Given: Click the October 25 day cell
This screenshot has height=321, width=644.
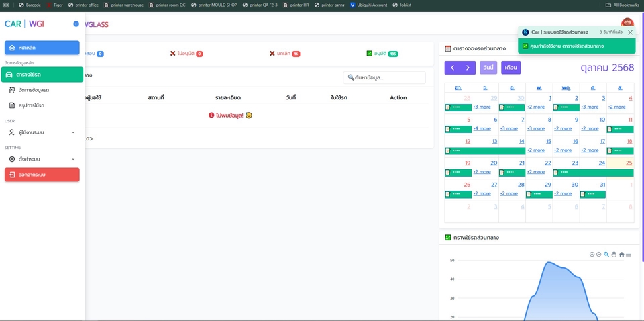Looking at the screenshot, I should [620, 168].
